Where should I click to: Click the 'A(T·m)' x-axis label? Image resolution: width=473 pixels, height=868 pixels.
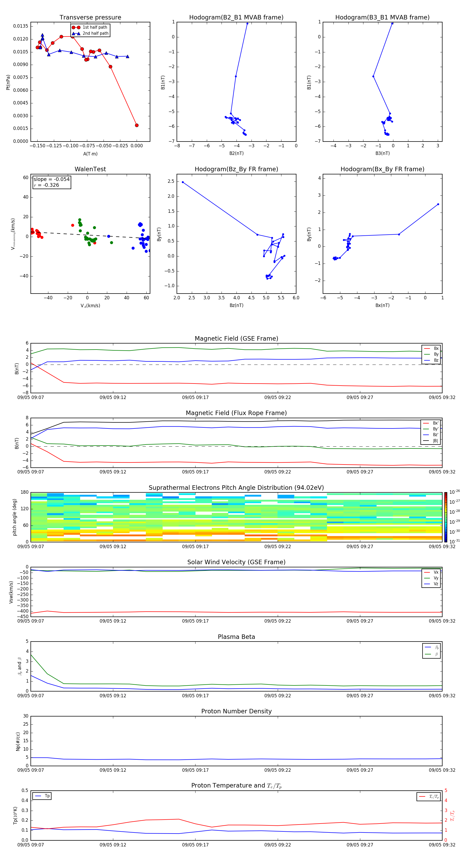tap(90, 154)
